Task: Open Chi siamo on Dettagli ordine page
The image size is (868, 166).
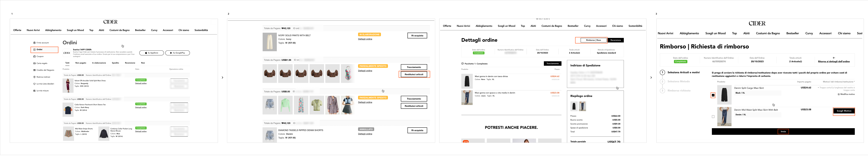Action: tap(617, 26)
